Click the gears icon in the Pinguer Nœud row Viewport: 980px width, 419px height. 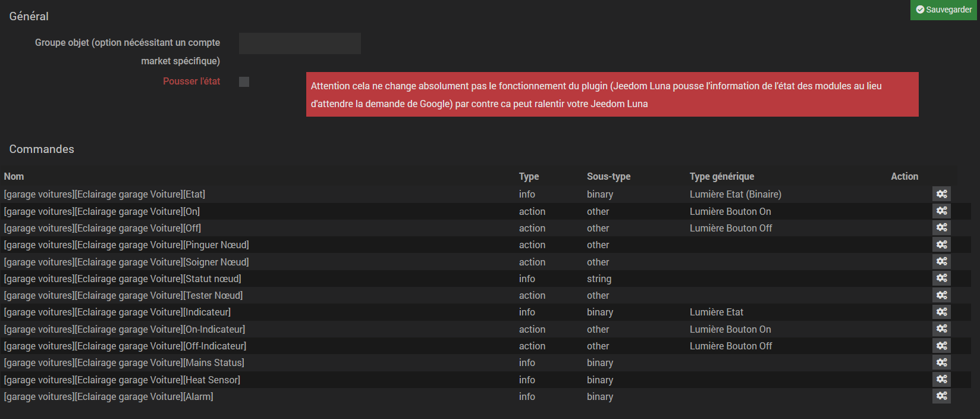(x=941, y=245)
